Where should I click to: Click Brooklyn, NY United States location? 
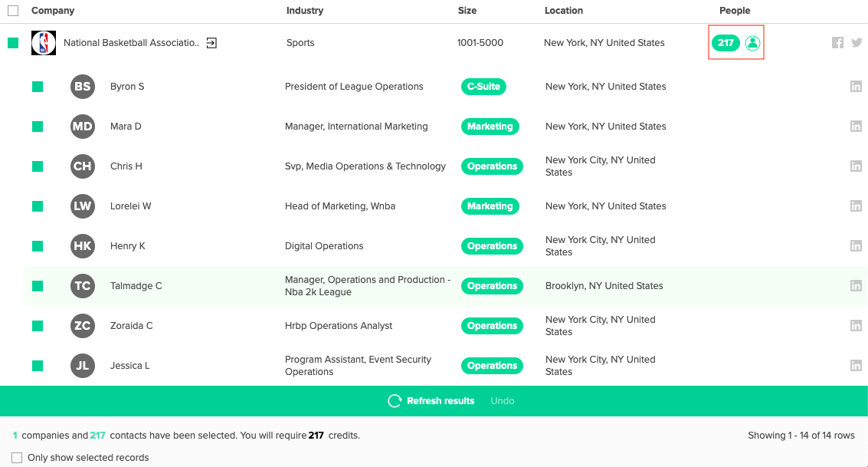(604, 286)
